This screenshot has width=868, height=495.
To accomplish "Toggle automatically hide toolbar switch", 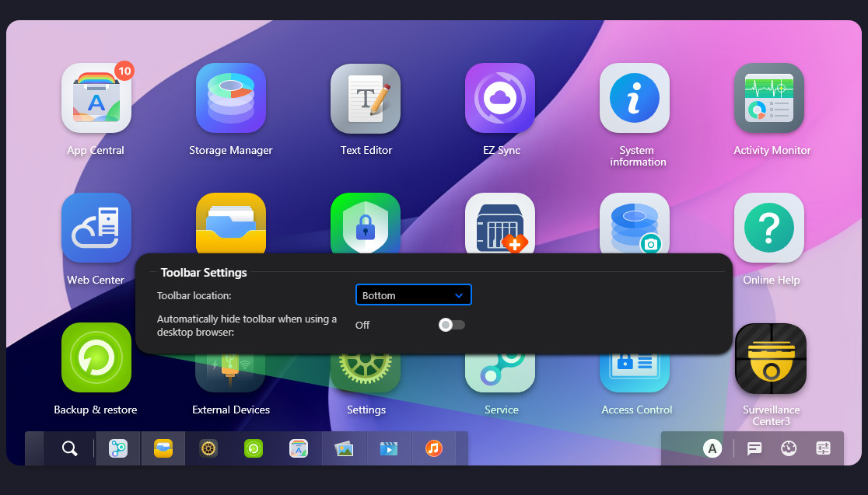I will (451, 325).
